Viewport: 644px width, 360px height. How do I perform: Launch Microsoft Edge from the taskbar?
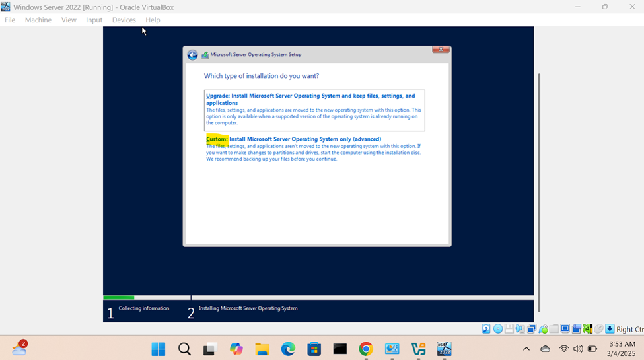pos(289,349)
